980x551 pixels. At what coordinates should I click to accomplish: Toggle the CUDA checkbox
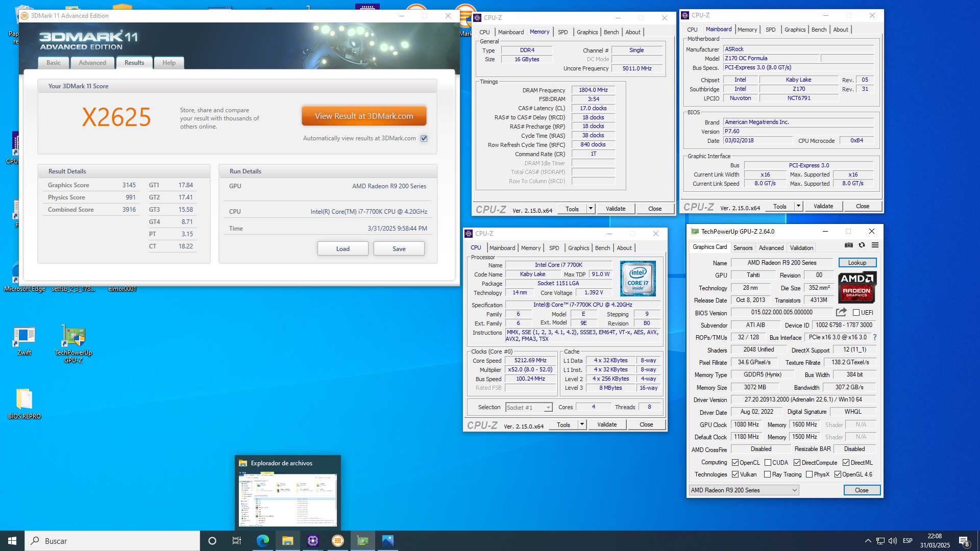pyautogui.click(x=768, y=463)
